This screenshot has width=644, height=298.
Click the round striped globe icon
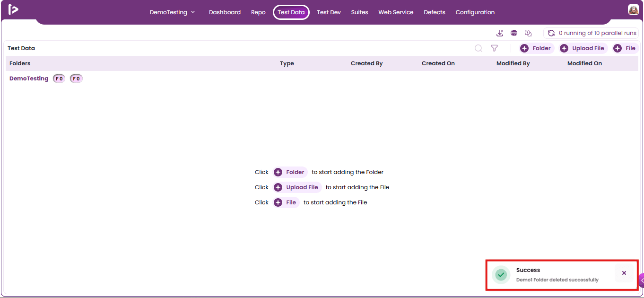514,33
